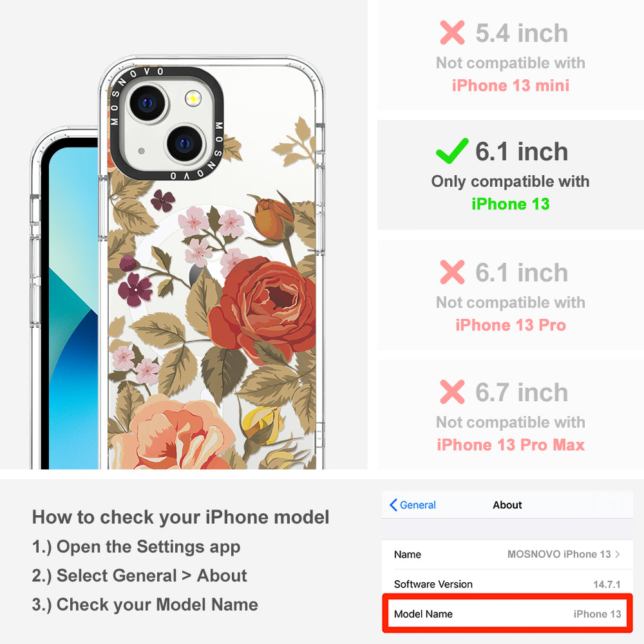Select the highlighted Model Name row

507,614
